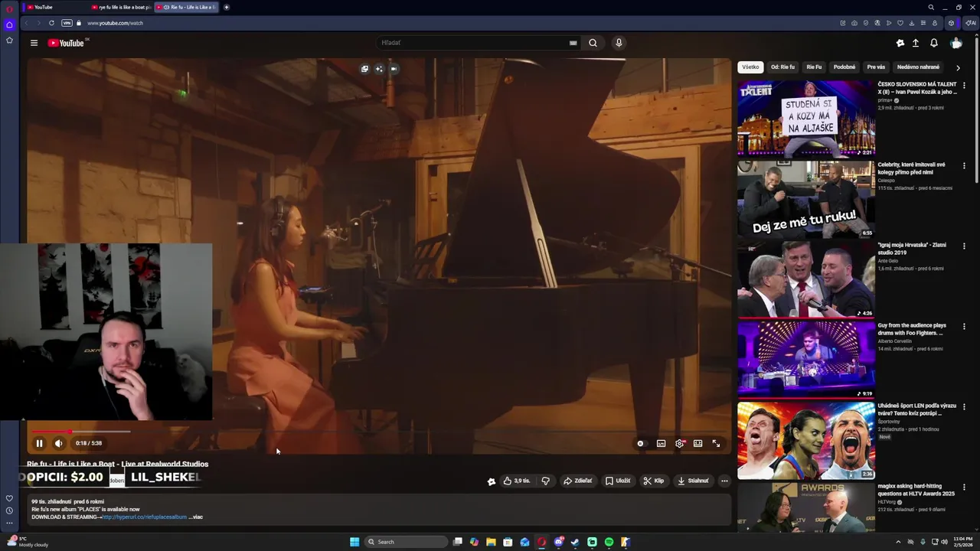
Task: Open the account avatar menu
Action: coord(955,43)
